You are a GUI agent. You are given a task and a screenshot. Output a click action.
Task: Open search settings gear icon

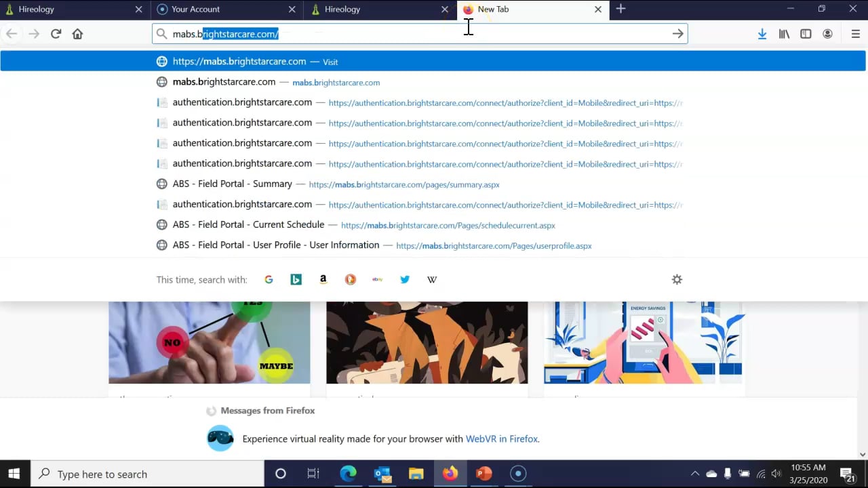point(677,279)
